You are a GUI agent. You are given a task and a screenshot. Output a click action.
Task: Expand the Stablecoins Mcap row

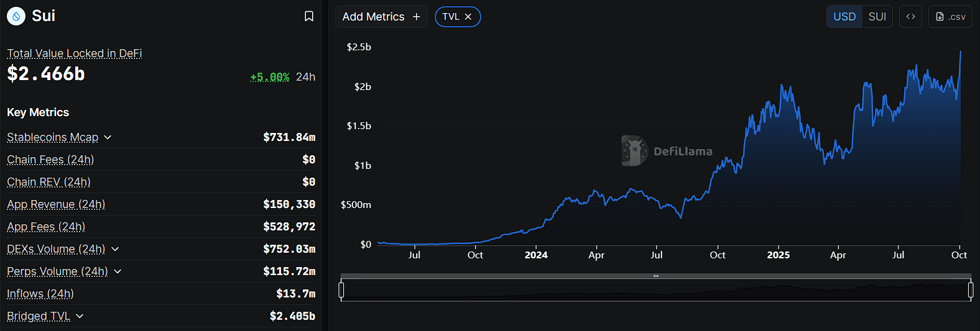[108, 137]
